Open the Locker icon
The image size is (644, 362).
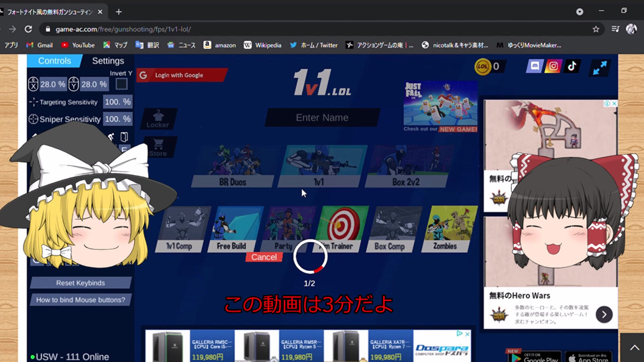[158, 119]
